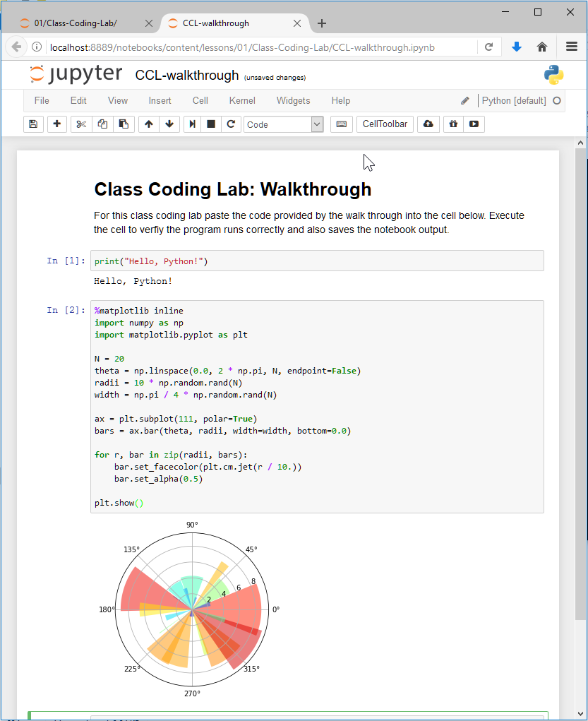The image size is (588, 721).
Task: Click the page's vertical scrollbar
Action: tap(581, 381)
